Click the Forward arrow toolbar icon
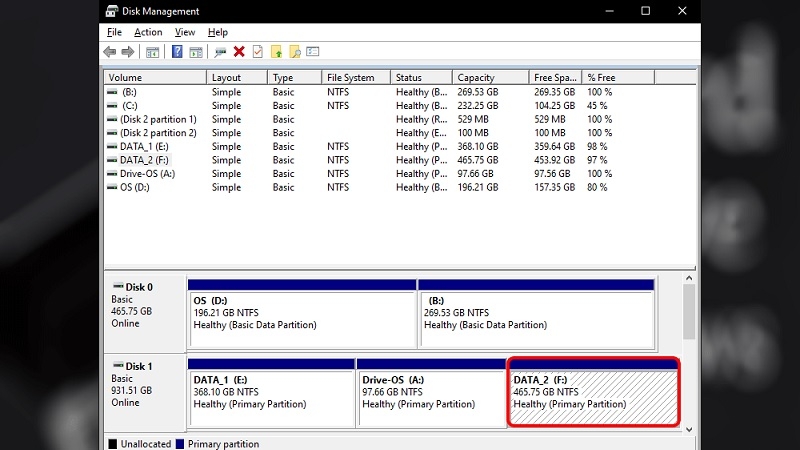The width and height of the screenshot is (800, 450). coord(128,52)
